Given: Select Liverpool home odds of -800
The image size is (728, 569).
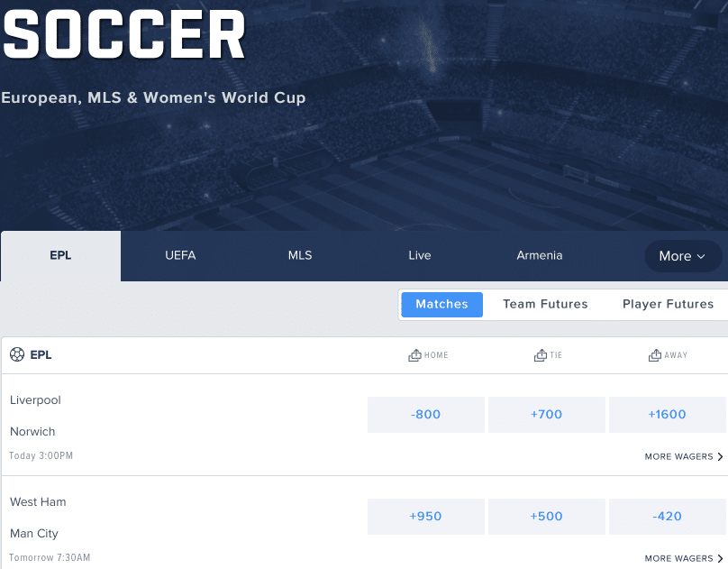Looking at the screenshot, I should pyautogui.click(x=425, y=414).
